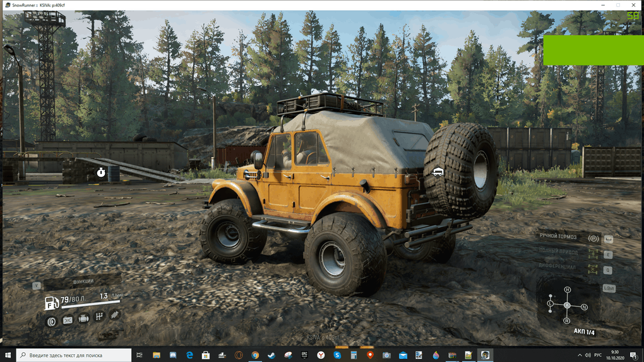Expand the Функции functions panel

(83, 281)
